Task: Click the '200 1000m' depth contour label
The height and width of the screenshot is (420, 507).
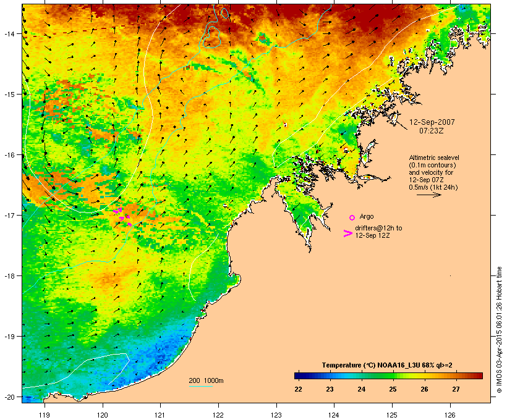Action: pos(206,380)
